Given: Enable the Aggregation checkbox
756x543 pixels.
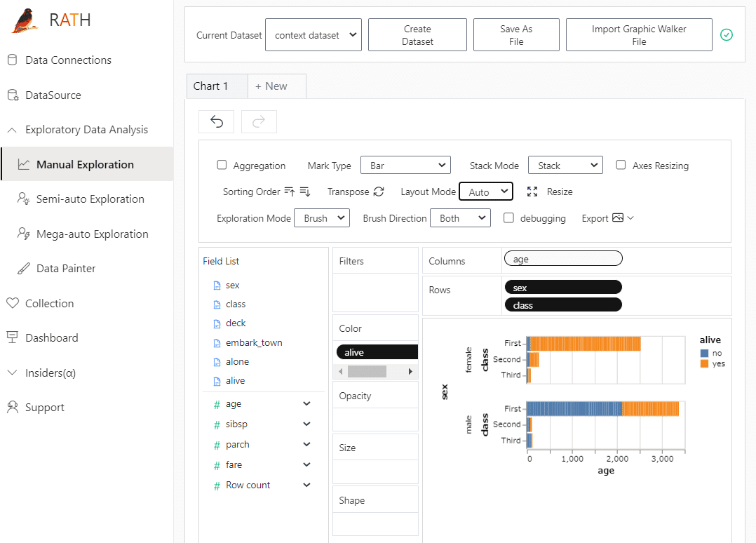Looking at the screenshot, I should coord(222,165).
